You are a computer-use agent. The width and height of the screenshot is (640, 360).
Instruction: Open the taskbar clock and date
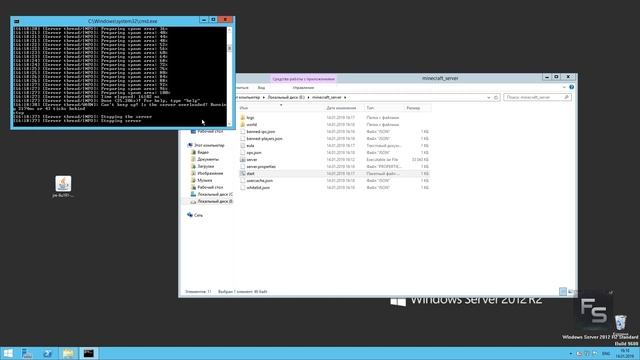625,353
